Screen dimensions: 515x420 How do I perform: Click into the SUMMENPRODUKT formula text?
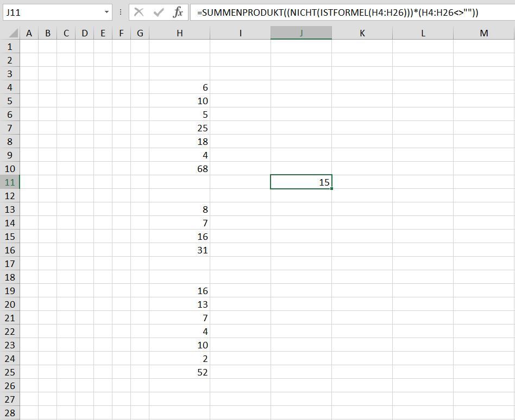pyautogui.click(x=338, y=12)
